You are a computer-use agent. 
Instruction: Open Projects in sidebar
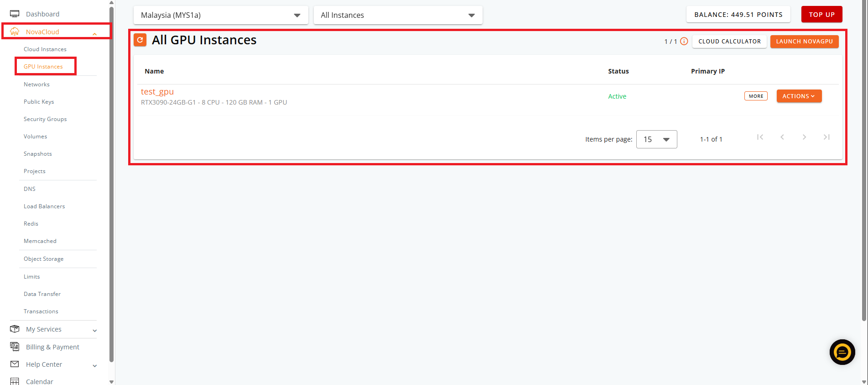tap(35, 171)
